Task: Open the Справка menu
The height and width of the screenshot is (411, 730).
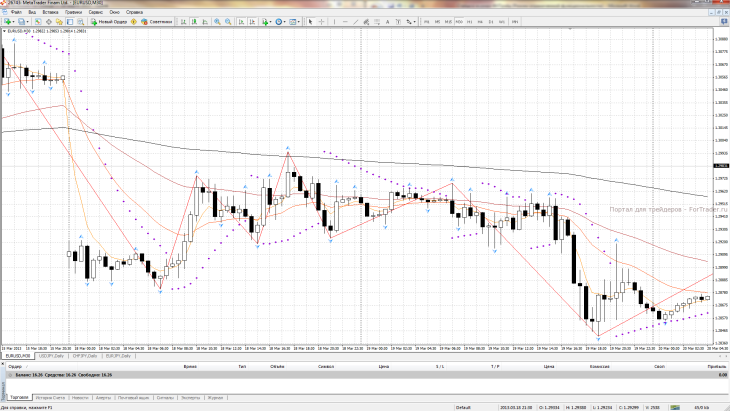Action: [135, 12]
